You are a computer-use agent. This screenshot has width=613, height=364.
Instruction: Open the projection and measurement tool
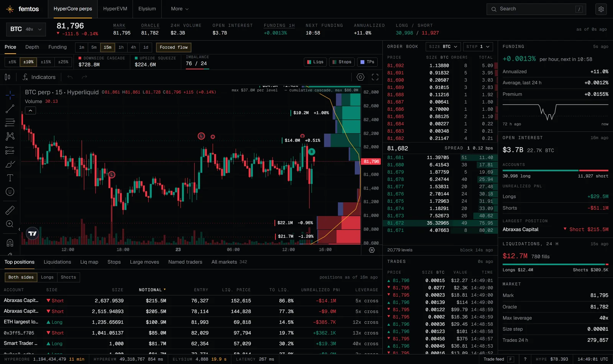pos(10,150)
